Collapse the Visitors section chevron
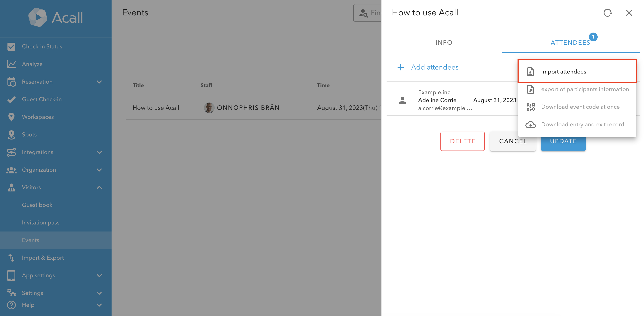 tap(99, 187)
